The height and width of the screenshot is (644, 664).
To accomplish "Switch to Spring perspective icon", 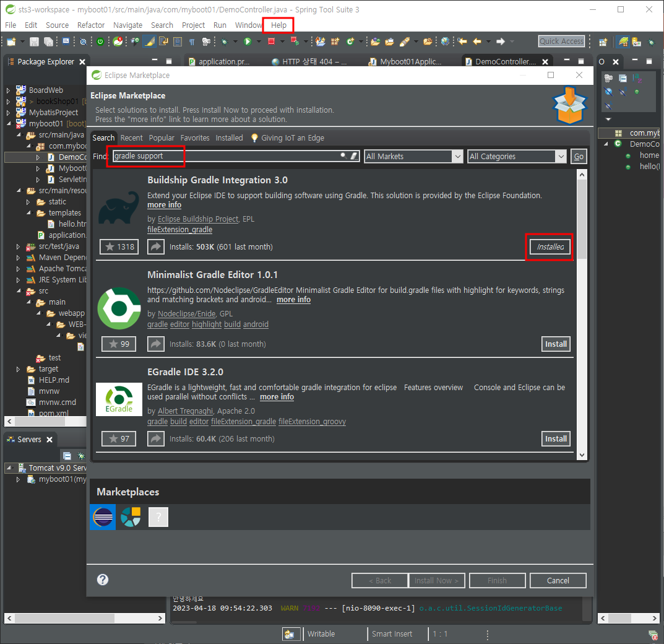I will click(x=623, y=41).
